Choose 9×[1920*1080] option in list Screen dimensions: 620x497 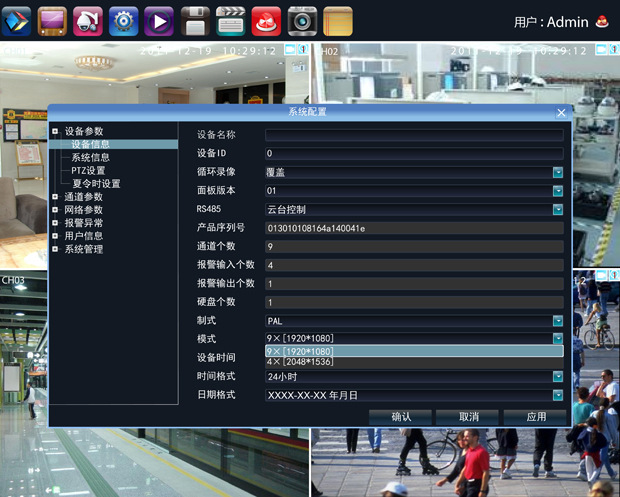[x=414, y=351]
